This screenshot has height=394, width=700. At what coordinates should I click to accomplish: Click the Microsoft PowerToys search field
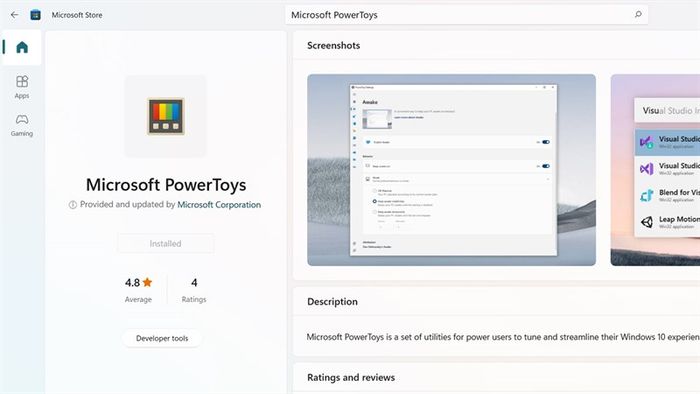pyautogui.click(x=467, y=15)
